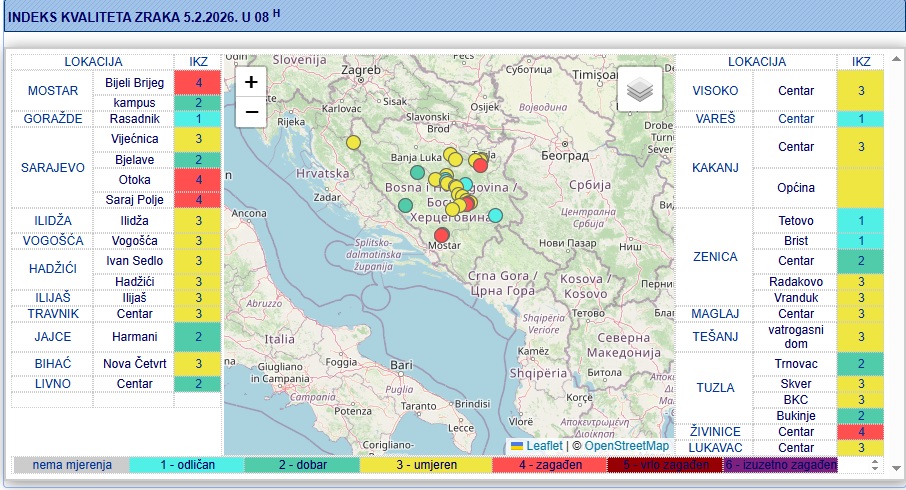Select the Bijeli Brijeg station
Viewport: 906px width, 490px height.
(134, 82)
